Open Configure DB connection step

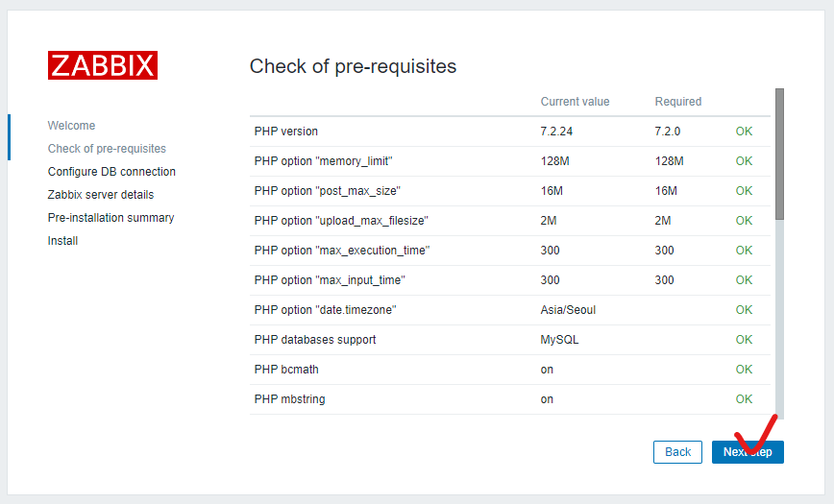tap(111, 172)
